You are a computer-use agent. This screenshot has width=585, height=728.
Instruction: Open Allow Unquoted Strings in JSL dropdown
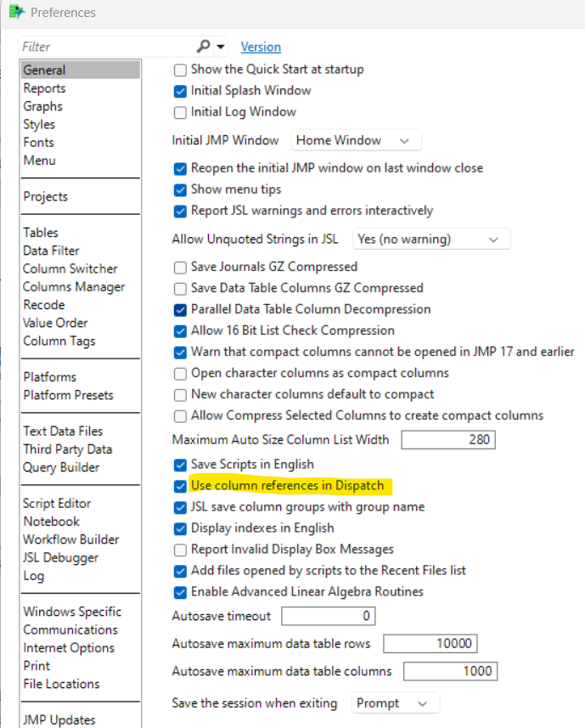click(x=431, y=239)
